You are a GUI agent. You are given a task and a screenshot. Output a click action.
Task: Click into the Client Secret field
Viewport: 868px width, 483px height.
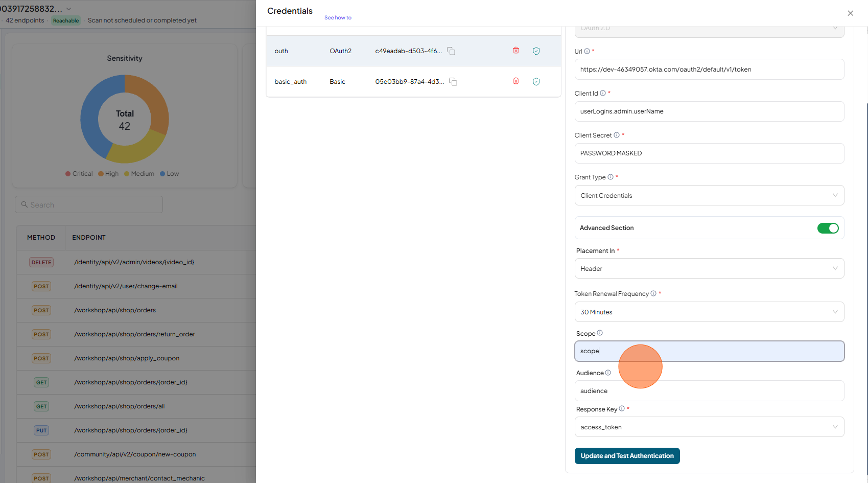(x=709, y=153)
